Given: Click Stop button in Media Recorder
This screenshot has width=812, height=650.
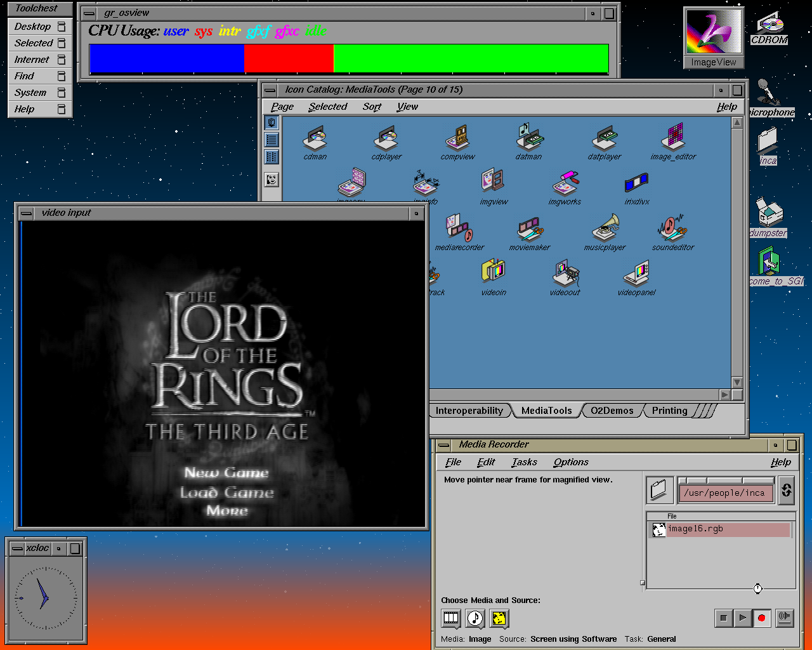Looking at the screenshot, I should pos(723,618).
